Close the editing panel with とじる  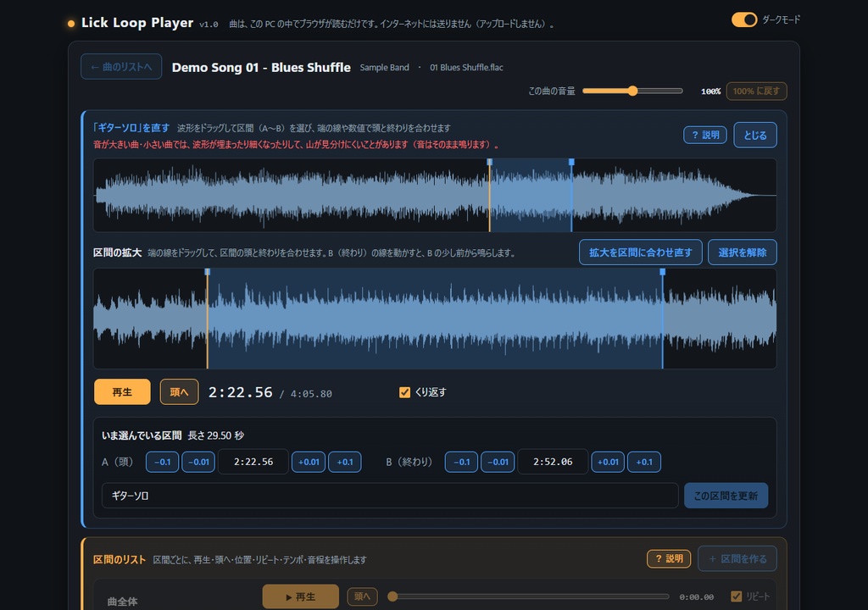point(755,135)
